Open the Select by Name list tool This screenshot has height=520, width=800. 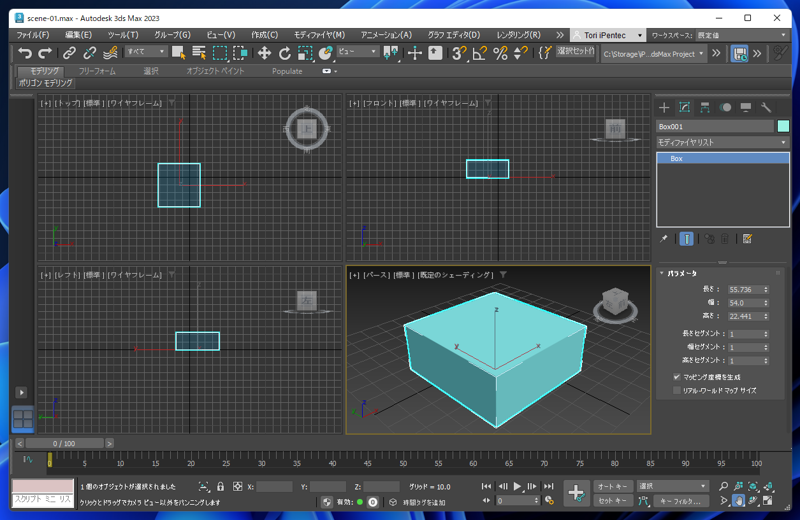(199, 53)
